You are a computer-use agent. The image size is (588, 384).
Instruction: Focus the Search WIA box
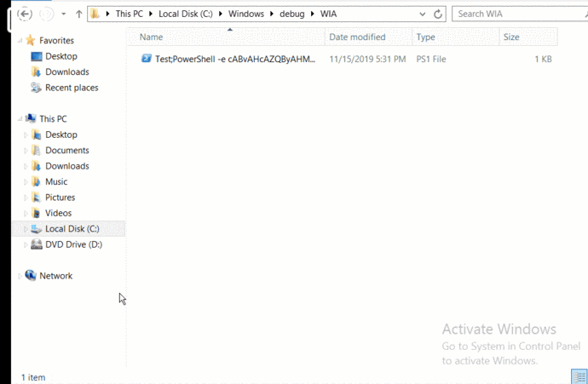click(521, 14)
